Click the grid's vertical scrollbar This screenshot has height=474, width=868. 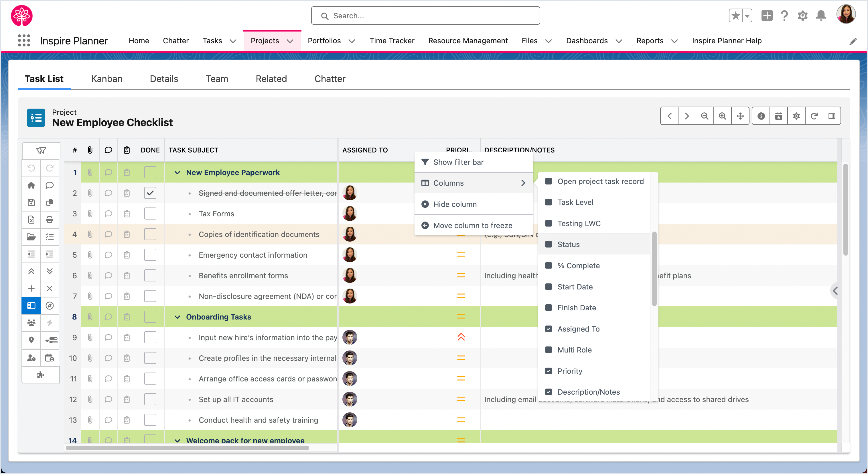[x=845, y=209]
